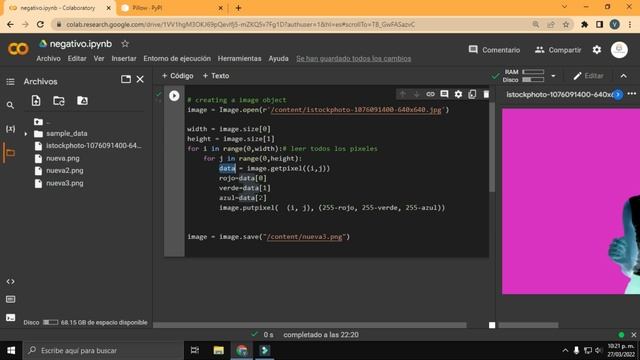Bookmark this page star icon
Screen dimensions: 640x360
(x=566, y=24)
